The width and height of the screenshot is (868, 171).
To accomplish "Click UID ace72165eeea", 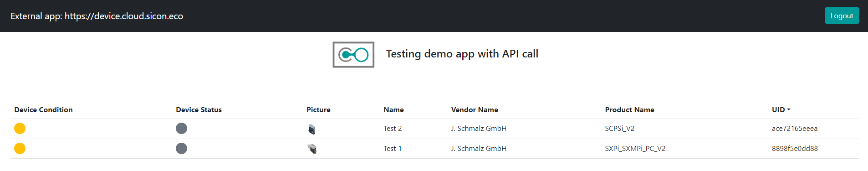I will pos(795,129).
